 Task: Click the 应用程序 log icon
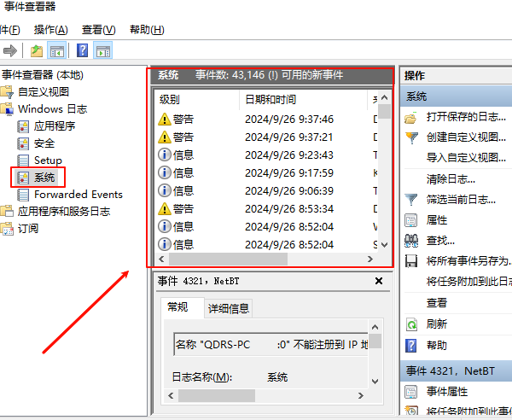pos(23,126)
